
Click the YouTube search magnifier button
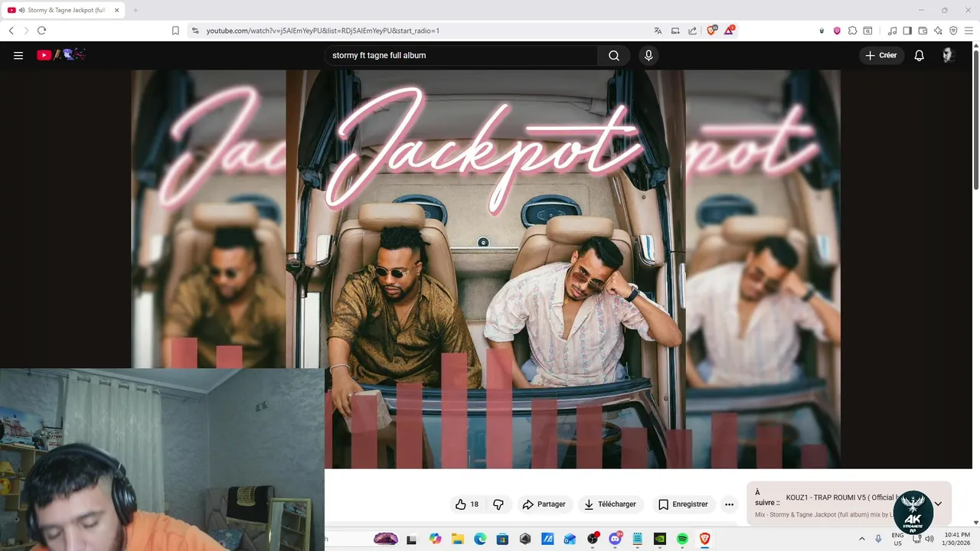tap(614, 55)
